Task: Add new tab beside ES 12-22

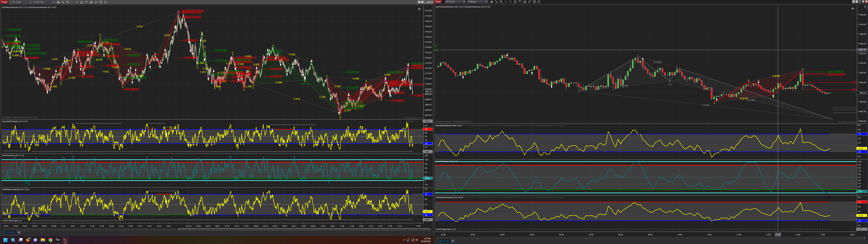Action: (19, 232)
